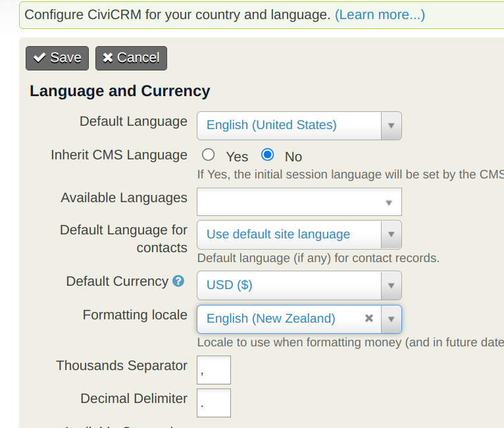Click the Formatting locale field label
Screen dimensions: 504x428
point(135,315)
